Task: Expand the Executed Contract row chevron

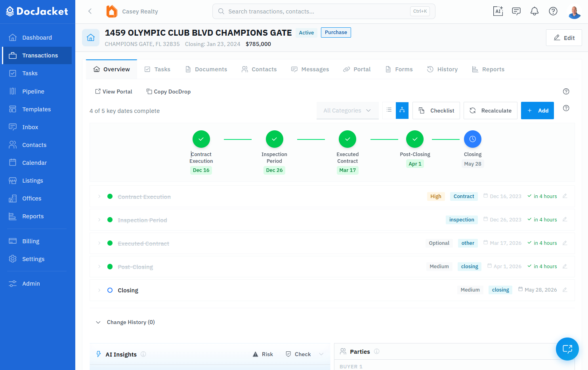Action: pos(99,243)
